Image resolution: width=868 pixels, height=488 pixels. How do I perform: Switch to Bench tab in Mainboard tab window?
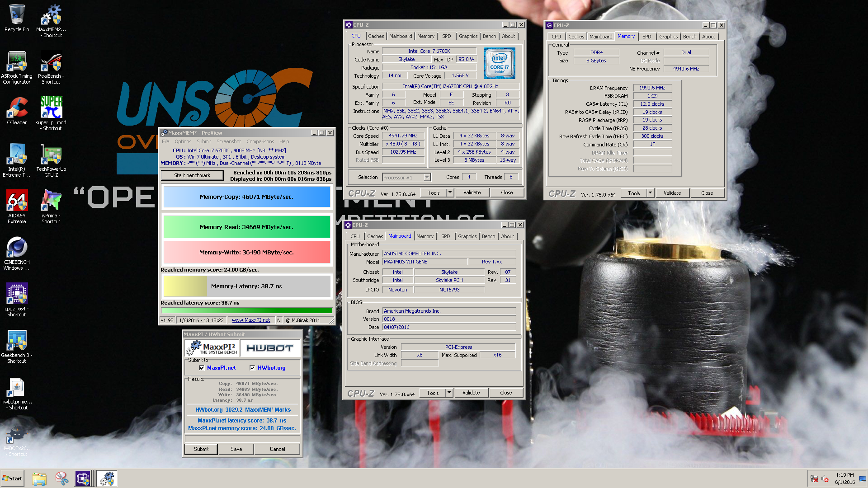(488, 236)
